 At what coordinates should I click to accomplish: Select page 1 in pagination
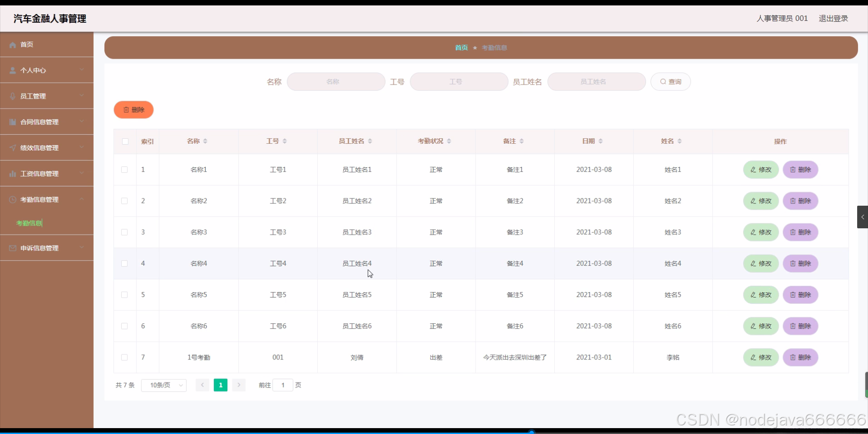[221, 385]
